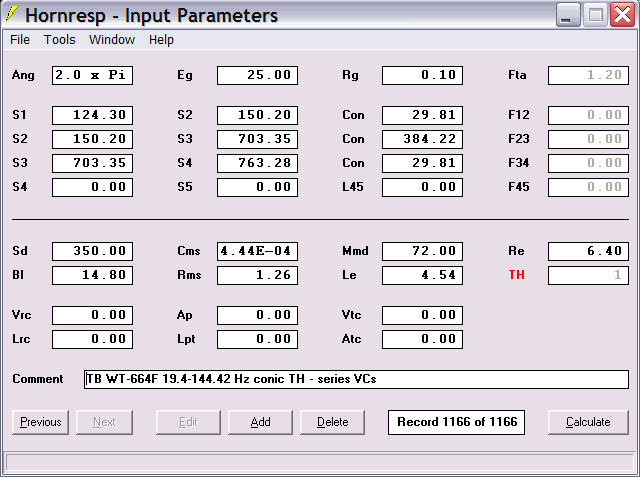Click the F12 field

coord(588,115)
